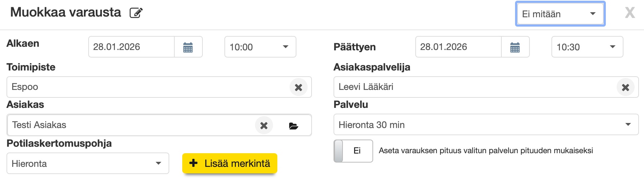Image resolution: width=644 pixels, height=187 pixels.
Task: Expand the Ei mitään dropdown
Action: [x=560, y=14]
